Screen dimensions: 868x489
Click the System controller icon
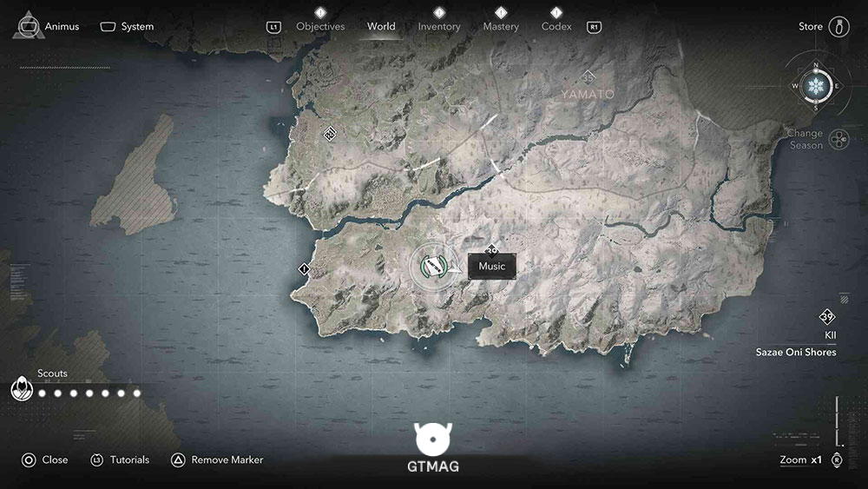pos(108,27)
